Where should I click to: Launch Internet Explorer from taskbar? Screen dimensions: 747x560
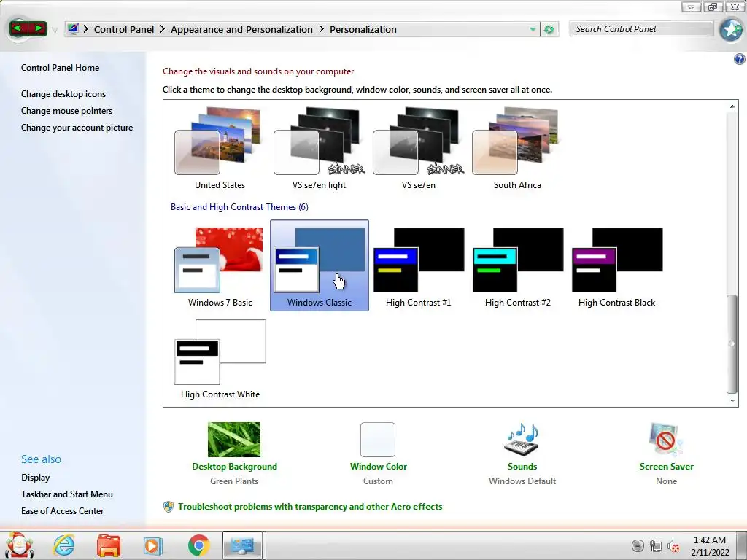tap(64, 545)
